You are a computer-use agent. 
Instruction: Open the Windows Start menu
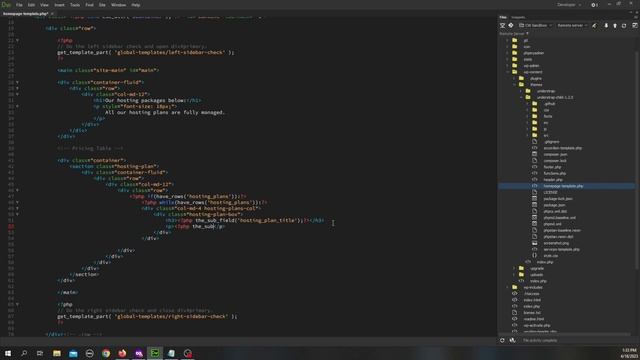(x=8, y=353)
